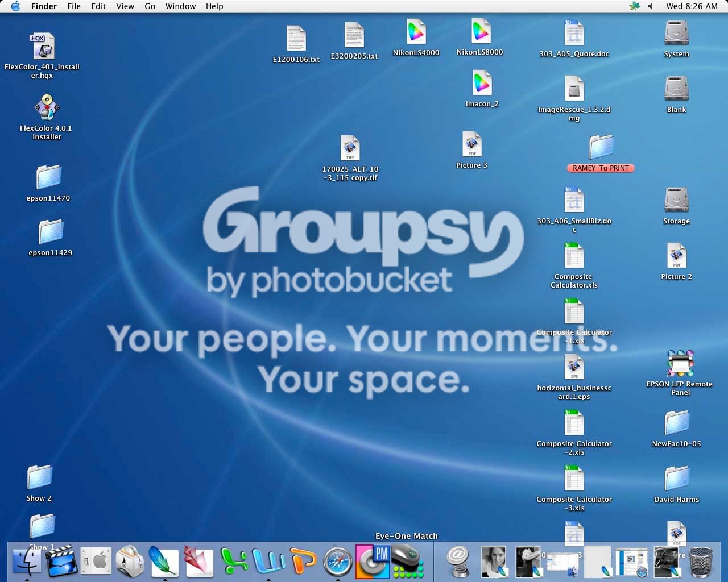Screen dimensions: 728x582
Task: Open System Preferences from the Dock
Action: [96, 562]
